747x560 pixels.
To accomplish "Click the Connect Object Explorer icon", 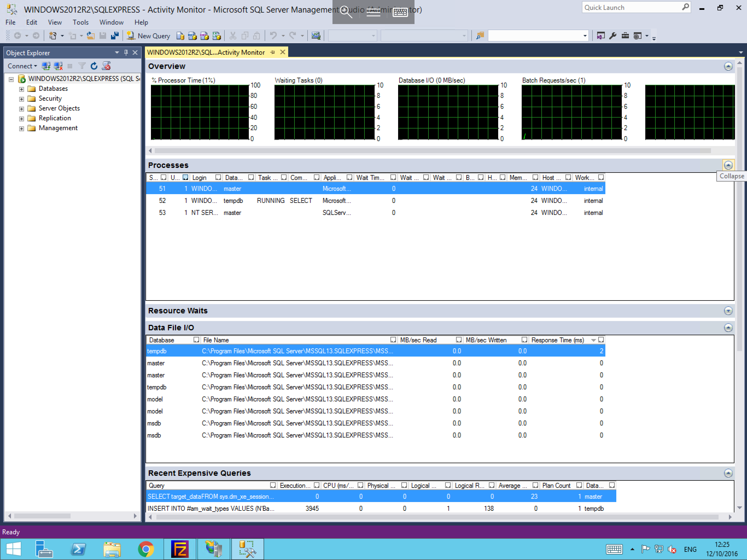I will pyautogui.click(x=46, y=66).
